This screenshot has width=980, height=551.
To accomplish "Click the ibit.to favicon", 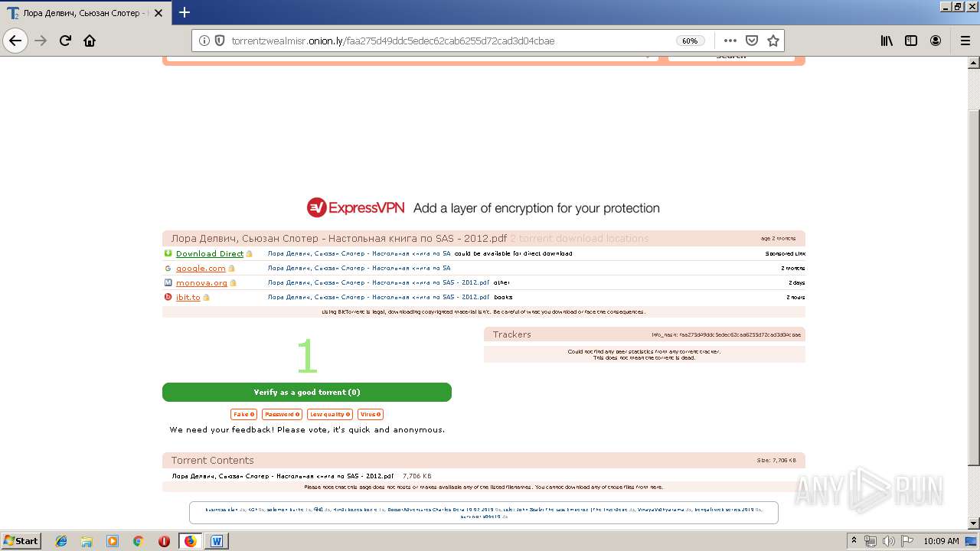I will [x=168, y=297].
